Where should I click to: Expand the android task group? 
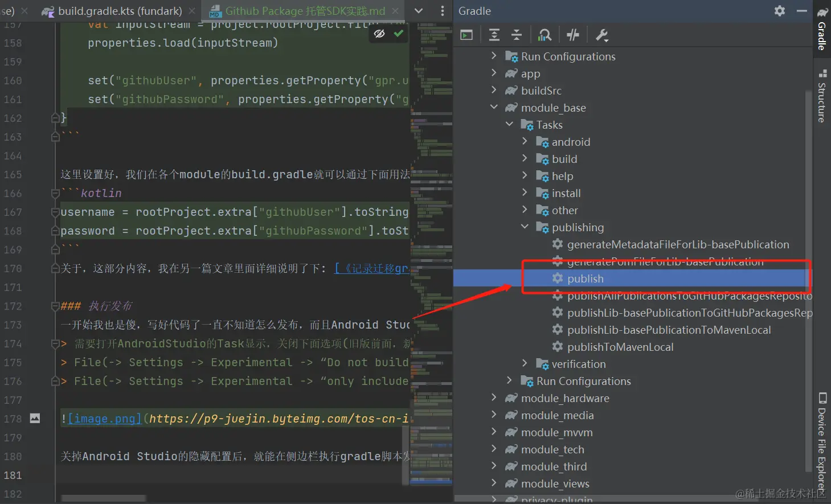[x=525, y=141]
